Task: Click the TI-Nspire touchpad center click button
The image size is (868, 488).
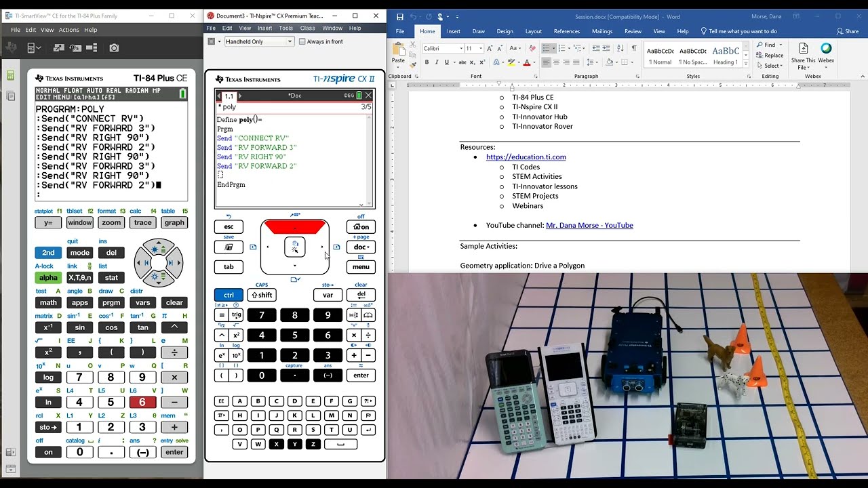Action: click(x=294, y=247)
